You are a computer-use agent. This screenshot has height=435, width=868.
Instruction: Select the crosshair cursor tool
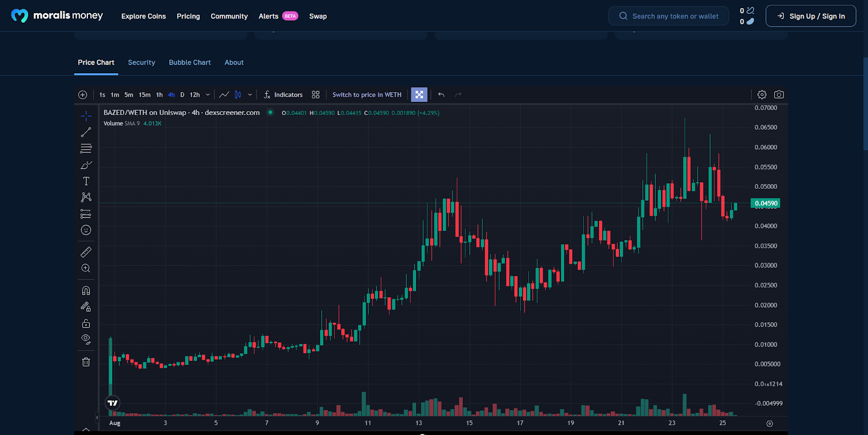[86, 116]
